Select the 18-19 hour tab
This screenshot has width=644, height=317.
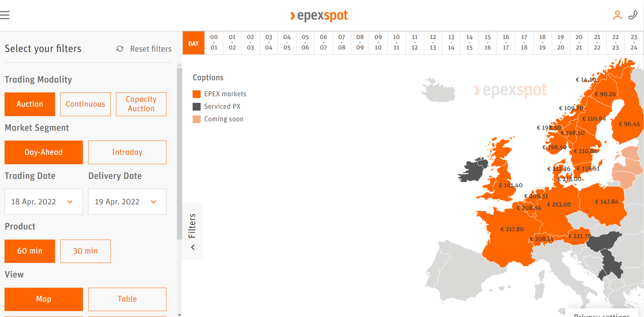tap(542, 43)
